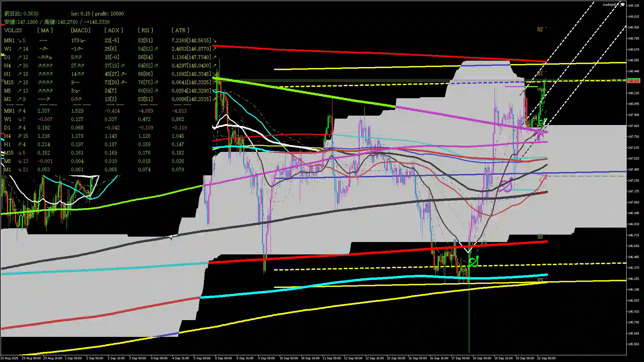Screen dimensions: 644x362
Task: Click the VOL:23 indicator text
Action: coord(13,30)
